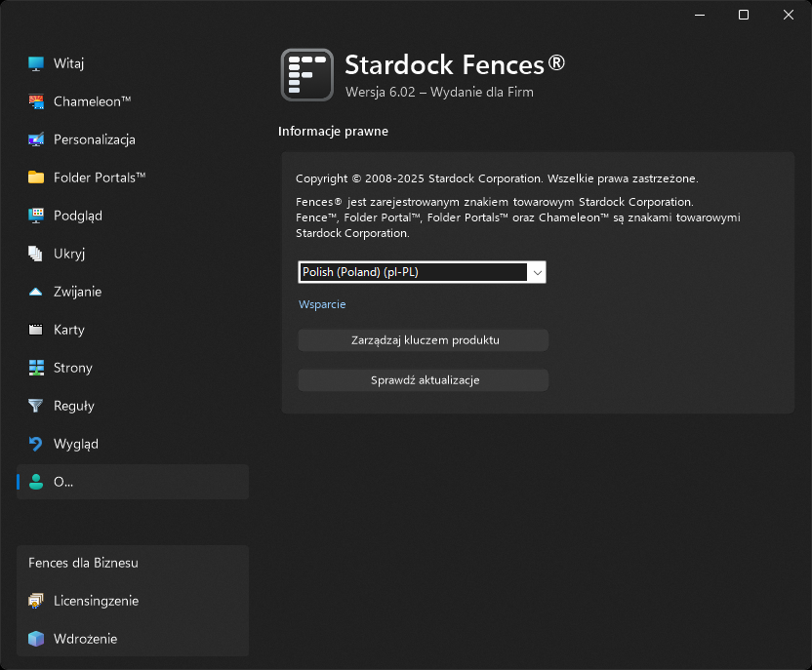Image resolution: width=812 pixels, height=670 pixels.
Task: Click the Stardock Fences logo
Action: point(307,75)
